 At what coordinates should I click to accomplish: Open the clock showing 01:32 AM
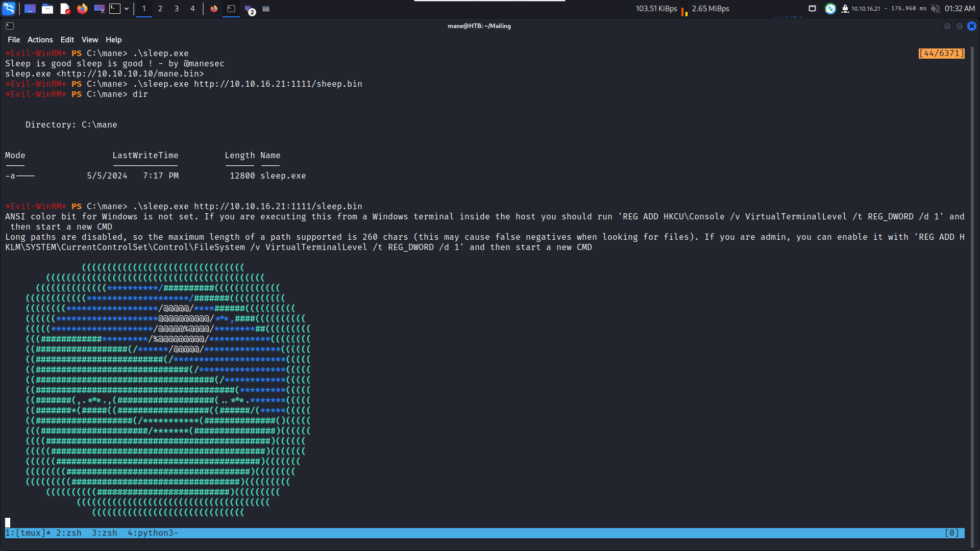click(960, 9)
